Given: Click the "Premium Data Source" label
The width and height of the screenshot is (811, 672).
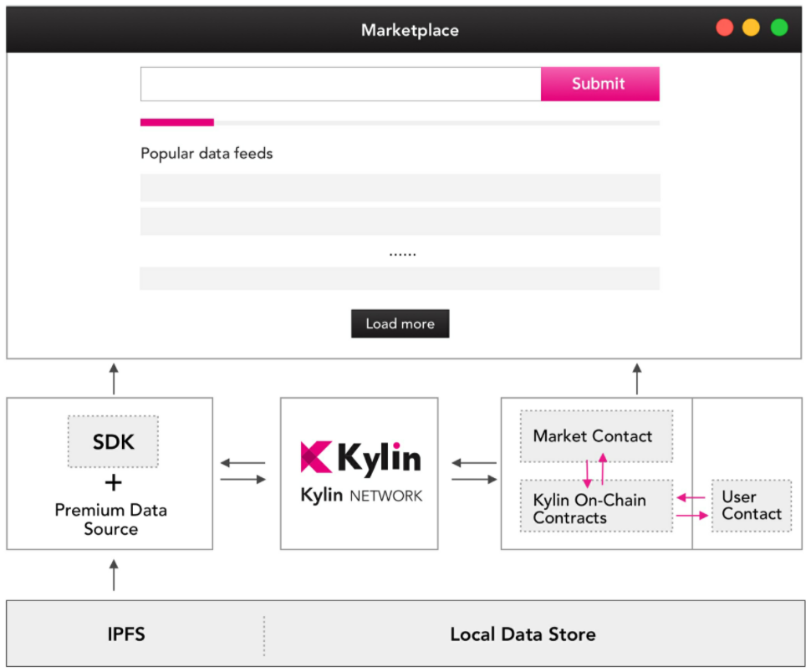Looking at the screenshot, I should (x=110, y=520).
